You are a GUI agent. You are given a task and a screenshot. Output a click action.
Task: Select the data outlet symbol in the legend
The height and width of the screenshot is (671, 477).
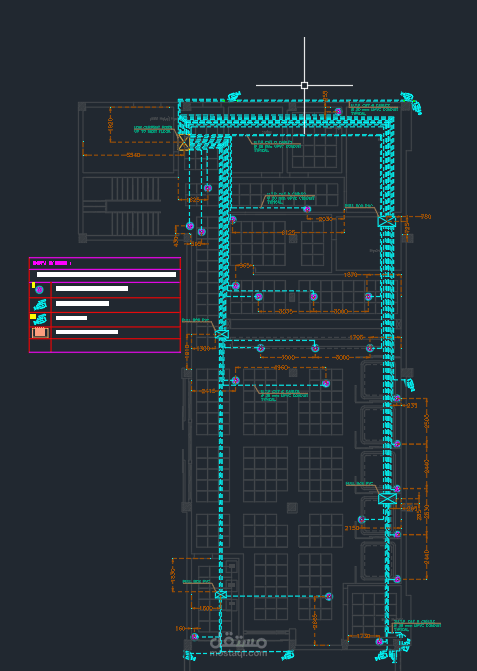pos(39,290)
